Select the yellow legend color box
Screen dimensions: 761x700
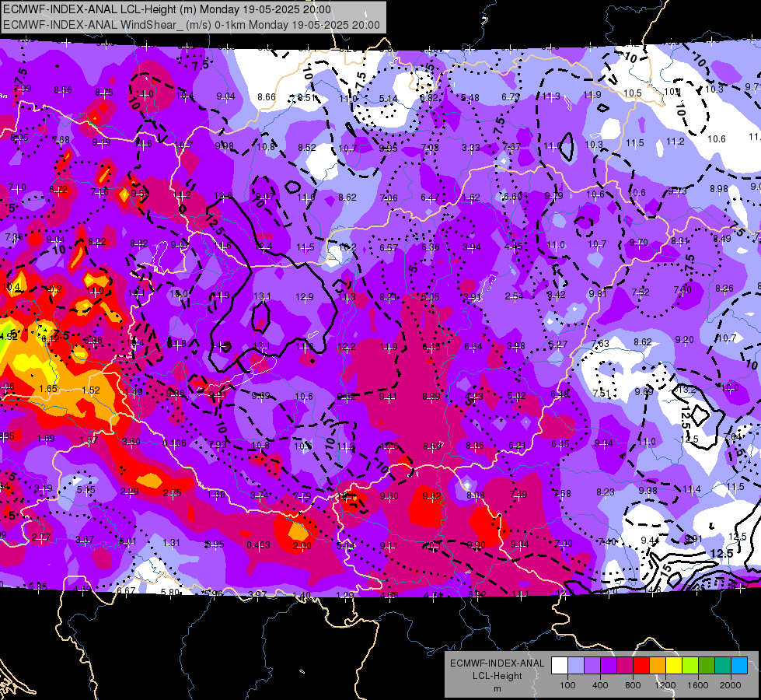[674, 666]
